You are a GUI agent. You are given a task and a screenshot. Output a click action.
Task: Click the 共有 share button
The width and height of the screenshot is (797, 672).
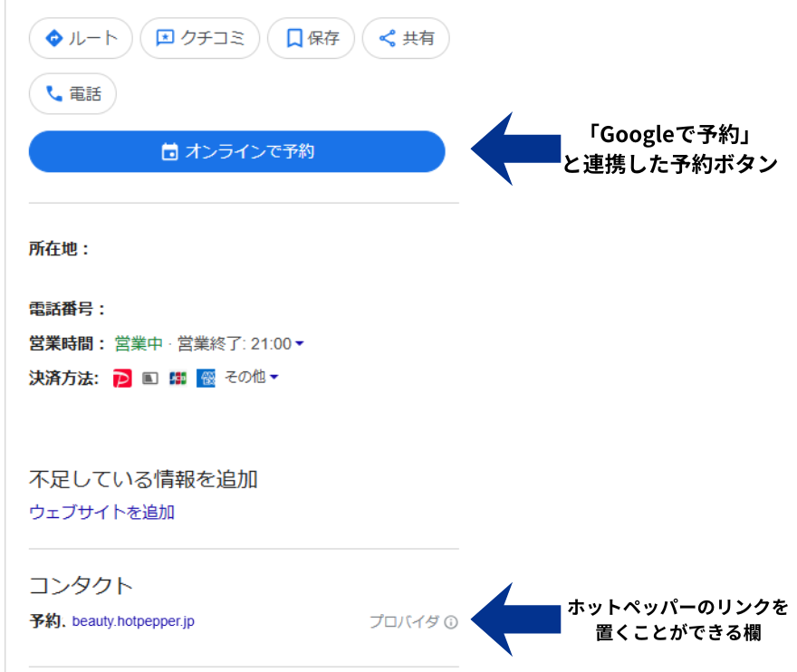(405, 38)
